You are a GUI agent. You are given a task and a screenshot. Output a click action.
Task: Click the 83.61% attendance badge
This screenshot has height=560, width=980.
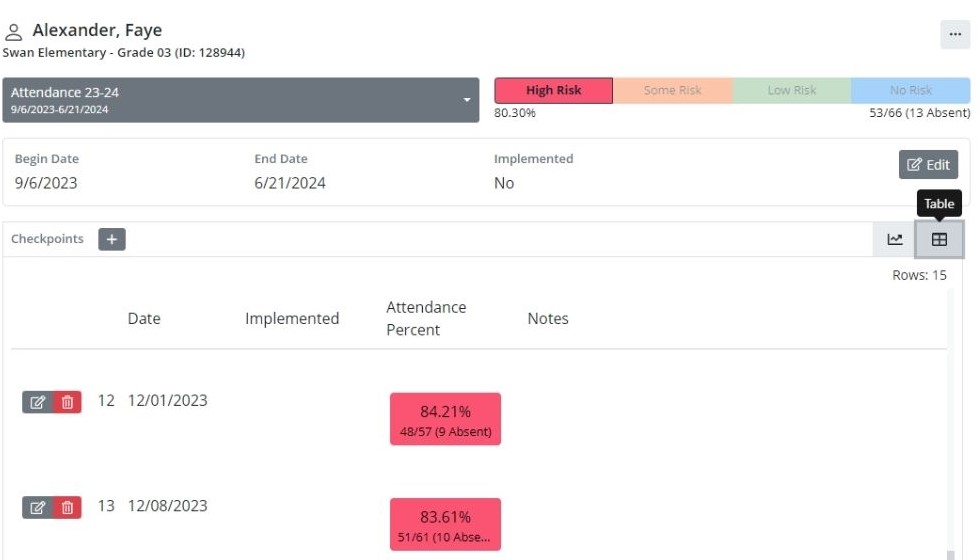(445, 524)
